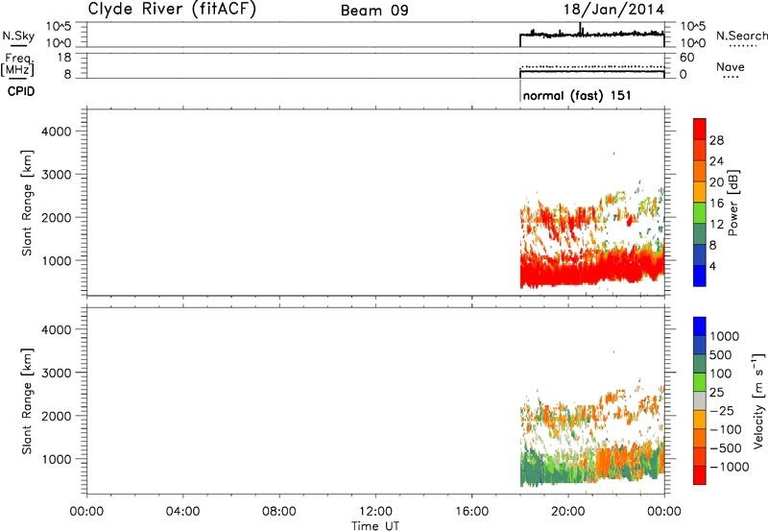Viewport: 768px width, 532px height.
Task: Click the 'Nave' legend label
Action: (730, 67)
